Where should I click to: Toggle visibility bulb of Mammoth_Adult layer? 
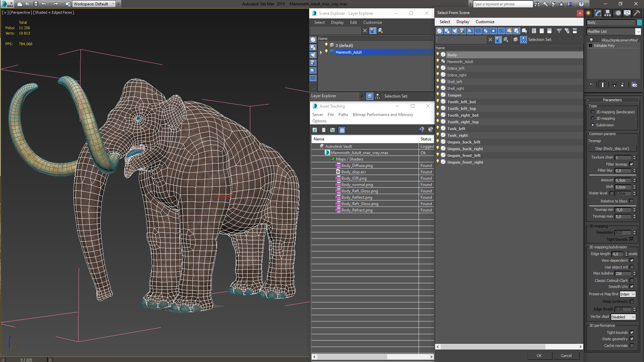point(326,52)
